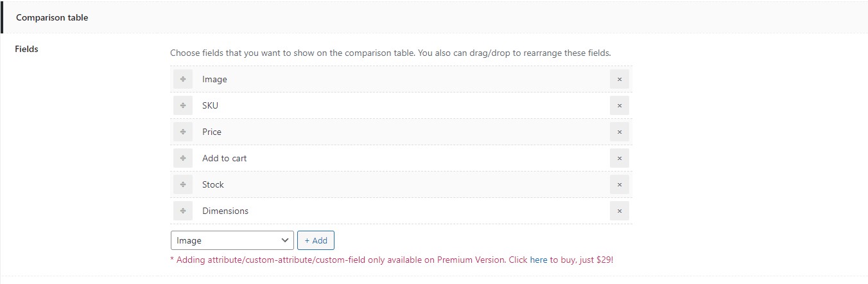This screenshot has height=284, width=868.
Task: Delete the Stock field using × icon
Action: (x=620, y=184)
